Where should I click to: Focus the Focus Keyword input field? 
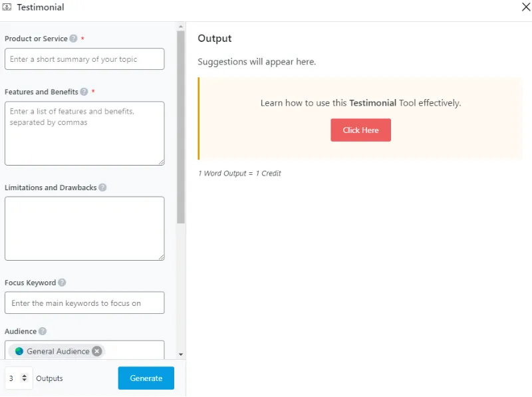84,303
